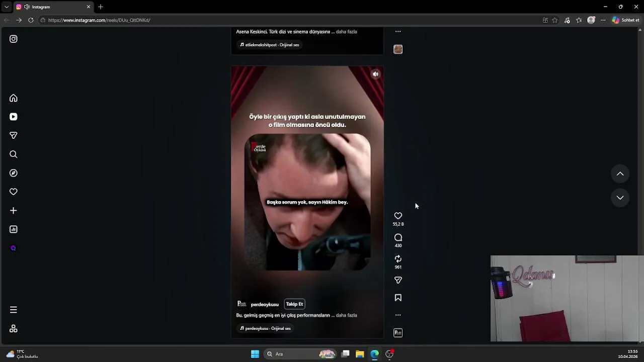Viewport: 644px width, 362px height.
Task: Save the perdeoykusu reel with bookmark
Action: tap(398, 298)
